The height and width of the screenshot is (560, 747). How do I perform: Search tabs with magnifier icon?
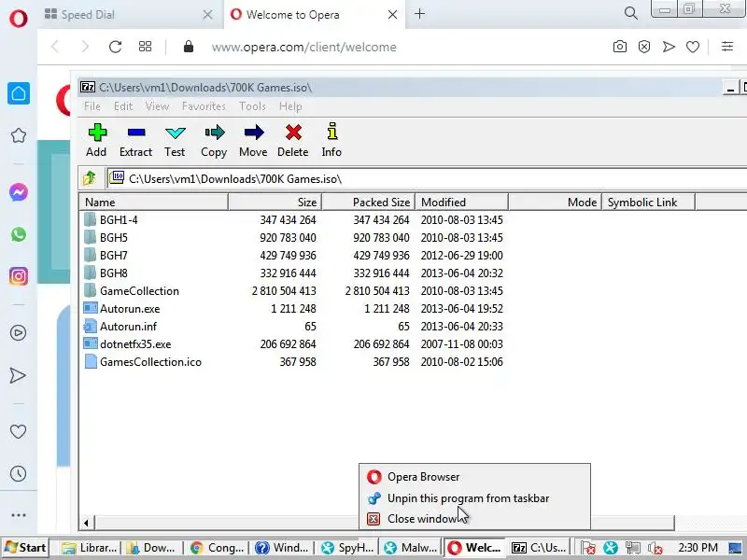click(x=631, y=13)
